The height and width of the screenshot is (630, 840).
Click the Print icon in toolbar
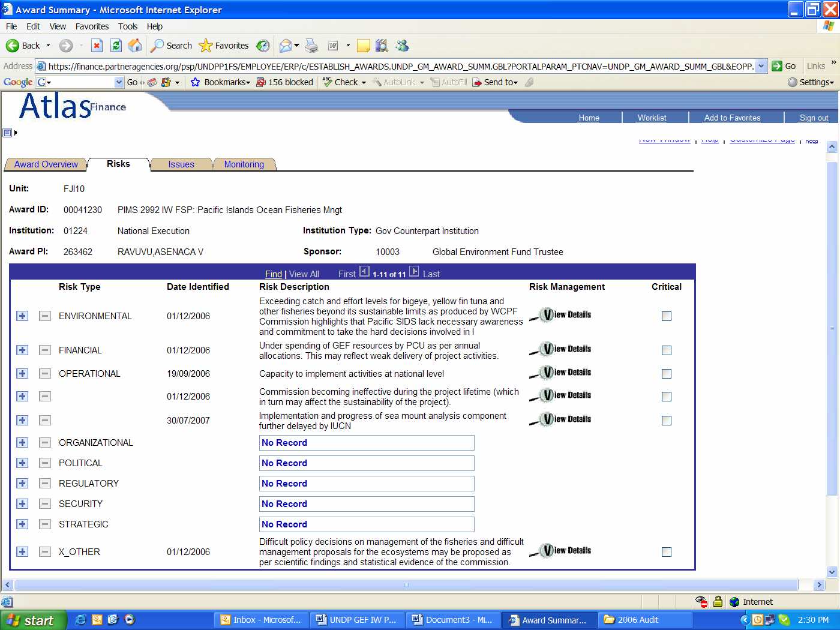(311, 46)
